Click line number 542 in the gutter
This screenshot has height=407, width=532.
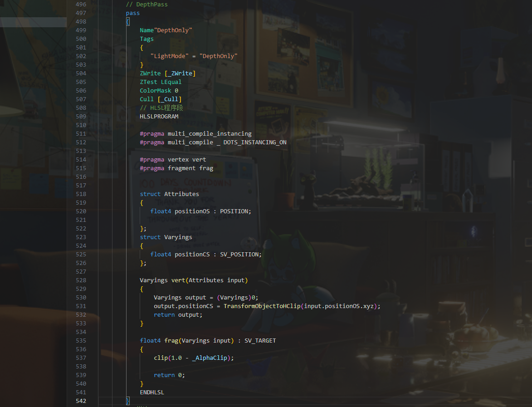click(x=81, y=401)
